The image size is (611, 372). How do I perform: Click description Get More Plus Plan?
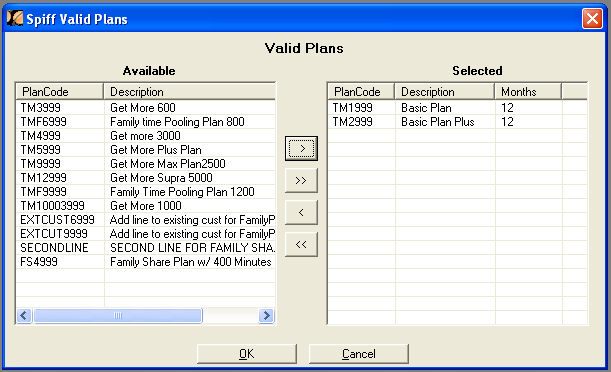pos(156,150)
